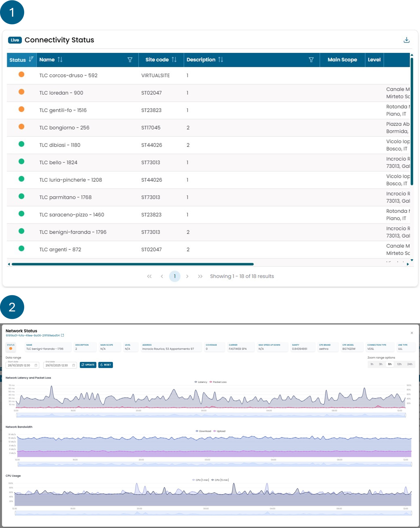Open the Description column filter
The height and width of the screenshot is (528, 420).
tap(311, 60)
